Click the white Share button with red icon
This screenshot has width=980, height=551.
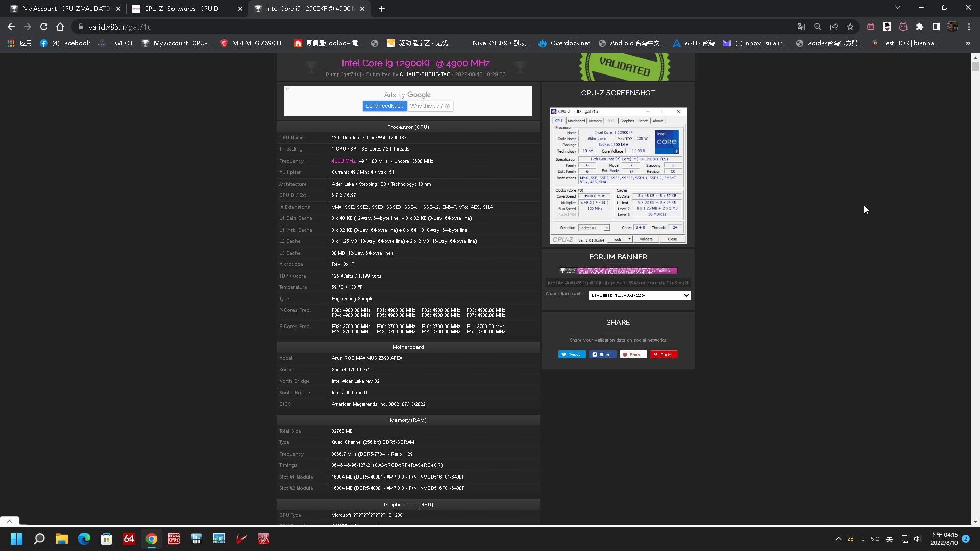pyautogui.click(x=633, y=355)
